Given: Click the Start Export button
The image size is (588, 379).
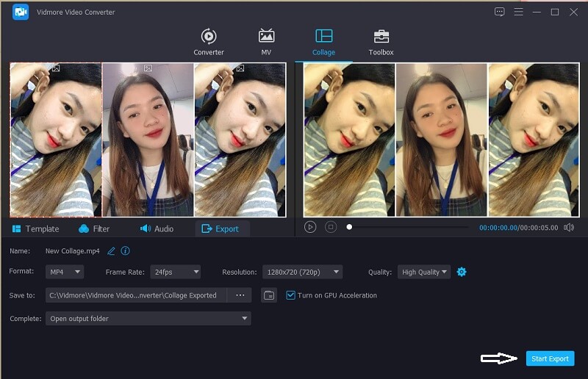Looking at the screenshot, I should click(550, 358).
